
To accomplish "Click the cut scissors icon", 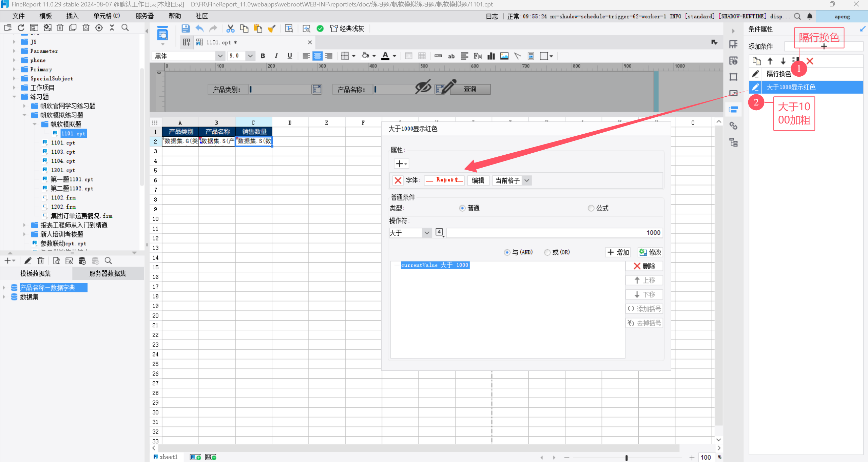I will click(x=230, y=28).
